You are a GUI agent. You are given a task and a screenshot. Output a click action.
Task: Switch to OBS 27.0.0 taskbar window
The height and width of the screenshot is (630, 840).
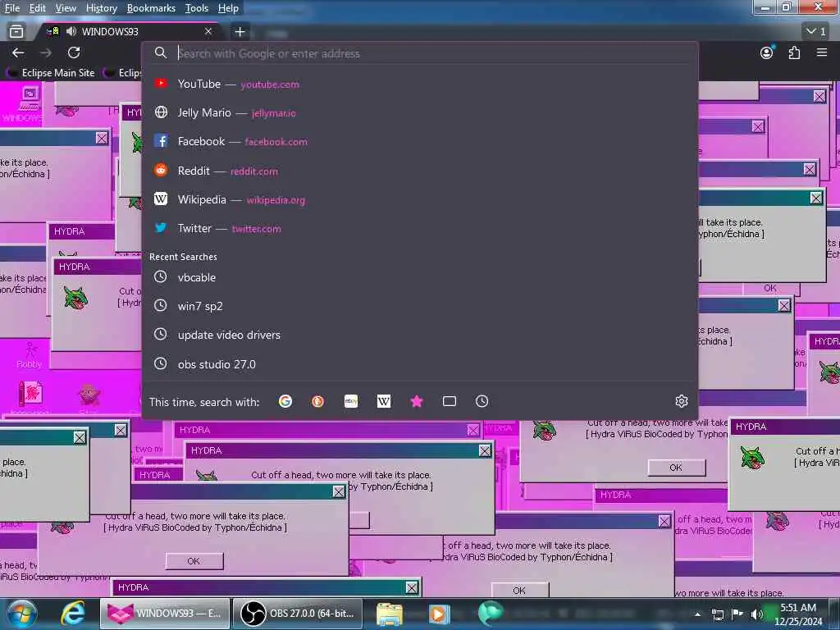[x=298, y=614]
